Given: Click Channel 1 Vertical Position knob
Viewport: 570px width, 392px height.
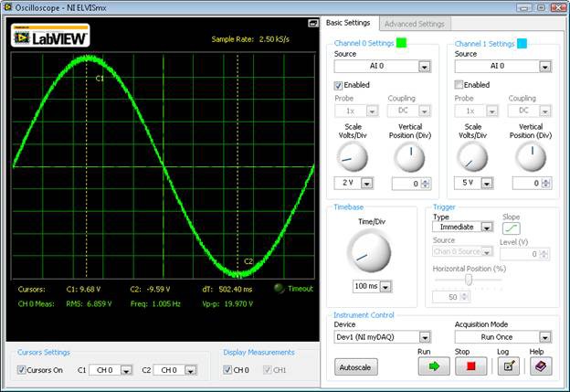Looking at the screenshot, I should coord(531,157).
